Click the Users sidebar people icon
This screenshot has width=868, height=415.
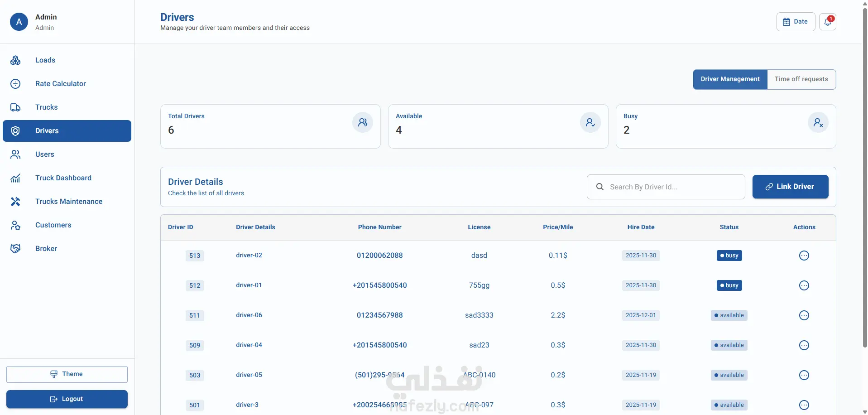point(15,154)
